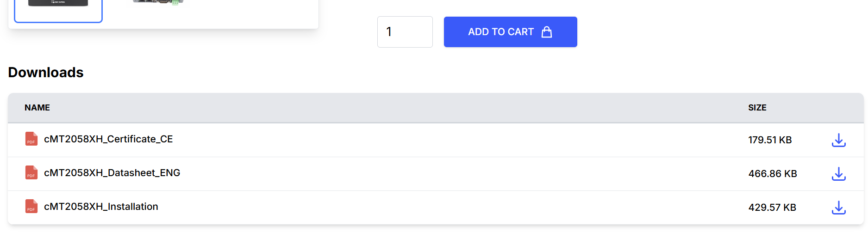This screenshot has height=245, width=868.
Task: Click the 179.51 KB size value
Action: [770, 140]
